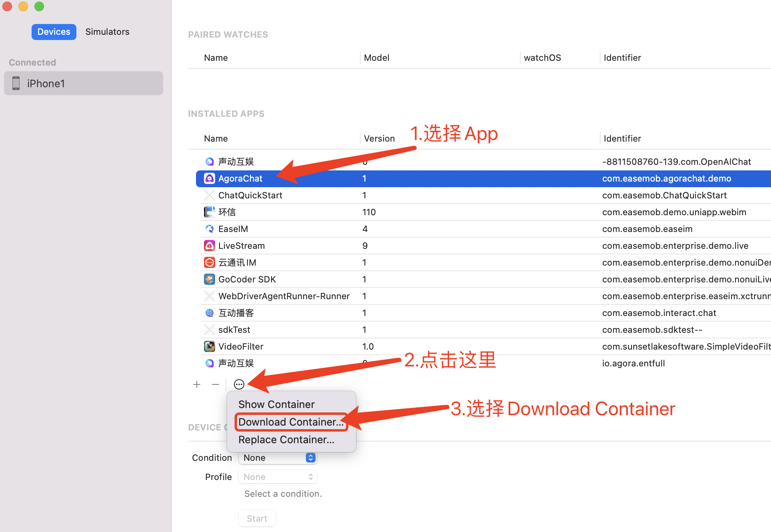Click Paired Watches watchOS column header
Screen dimensions: 771x532
tap(542, 58)
